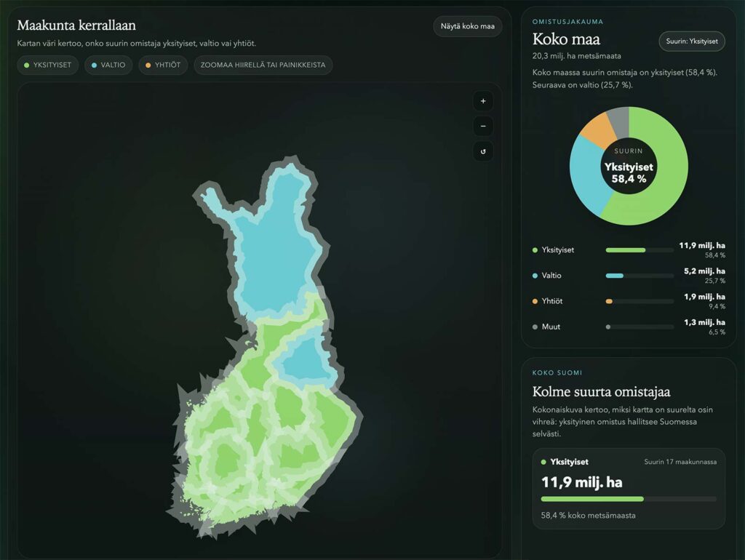The image size is (745, 560).
Task: Zoom in with the plus map button
Action: (x=483, y=101)
